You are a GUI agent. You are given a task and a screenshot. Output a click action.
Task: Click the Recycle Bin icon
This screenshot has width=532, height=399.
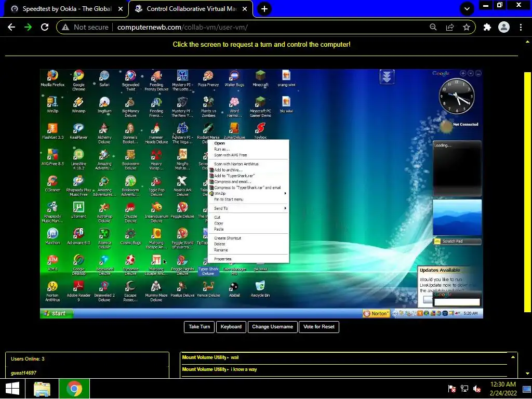(x=260, y=289)
